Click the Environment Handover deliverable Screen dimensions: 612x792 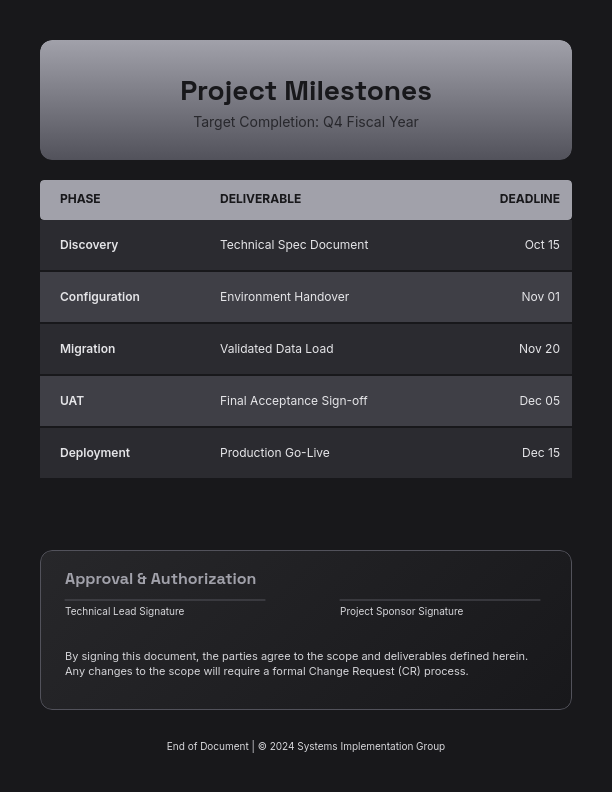pyautogui.click(x=284, y=297)
